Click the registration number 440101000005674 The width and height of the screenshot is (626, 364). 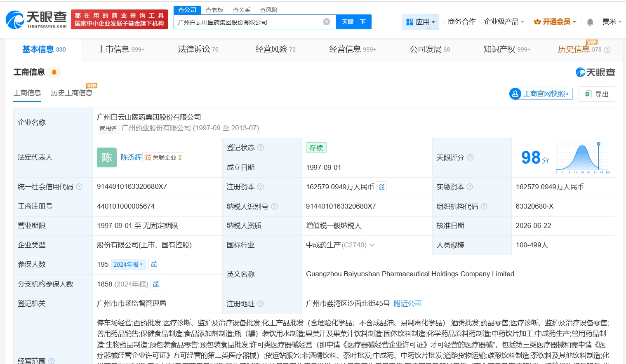pyautogui.click(x=126, y=207)
